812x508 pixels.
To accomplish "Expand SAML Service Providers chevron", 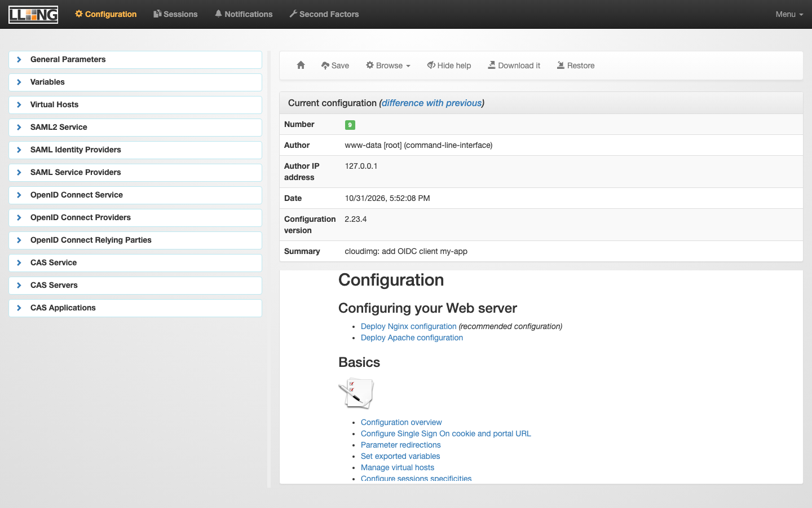I will coord(19,172).
